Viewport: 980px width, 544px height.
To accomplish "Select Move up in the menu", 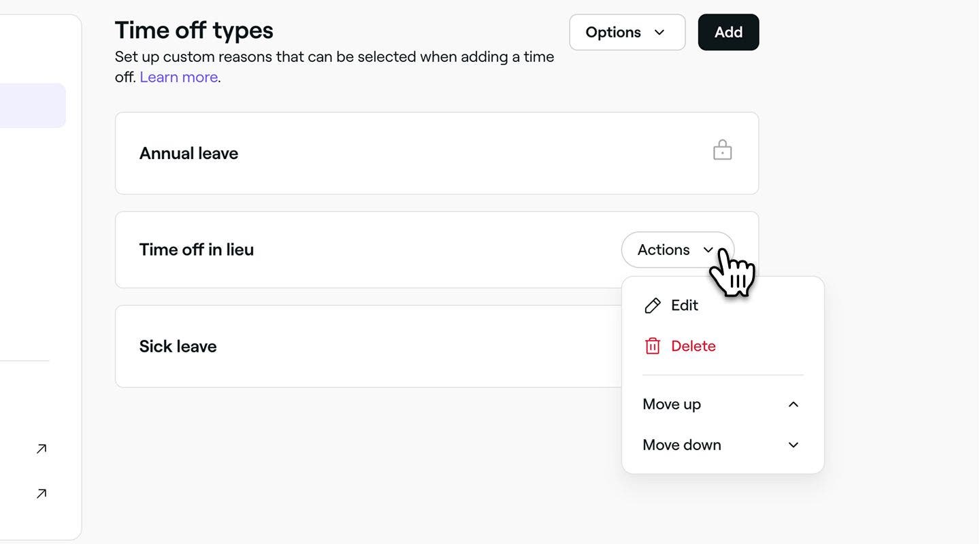I will click(x=723, y=405).
